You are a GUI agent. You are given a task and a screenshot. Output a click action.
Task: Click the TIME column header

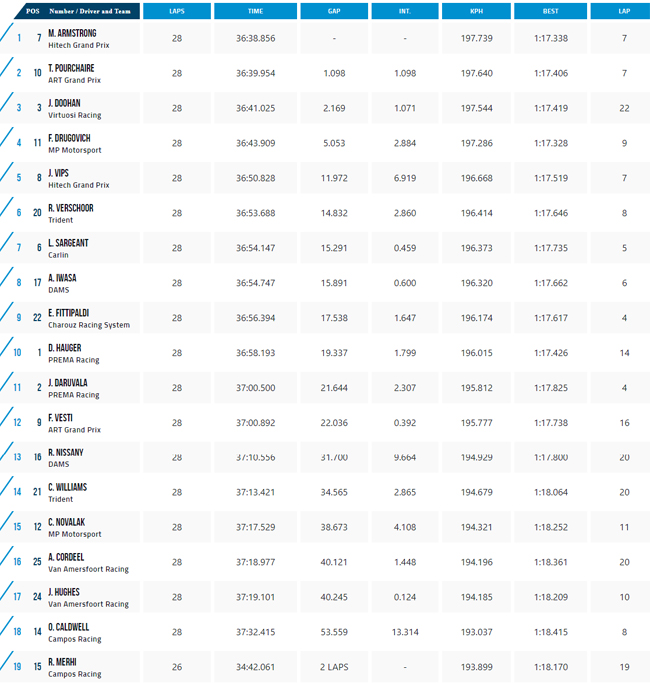pyautogui.click(x=255, y=11)
